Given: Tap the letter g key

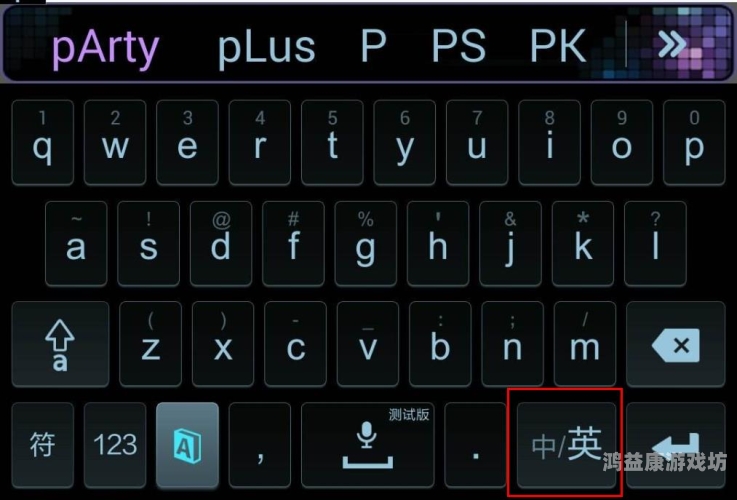Looking at the screenshot, I should point(366,243).
